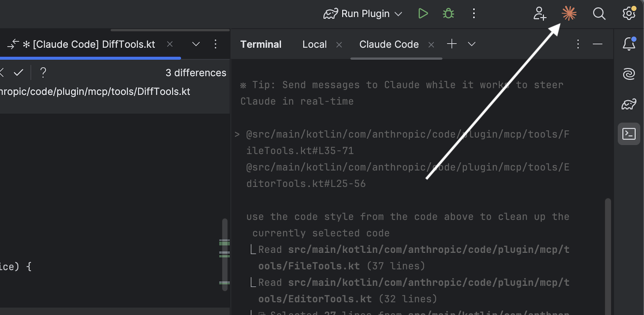Image resolution: width=644 pixels, height=315 pixels.
Task: Open Search Everywhere magnifier icon
Action: point(599,14)
